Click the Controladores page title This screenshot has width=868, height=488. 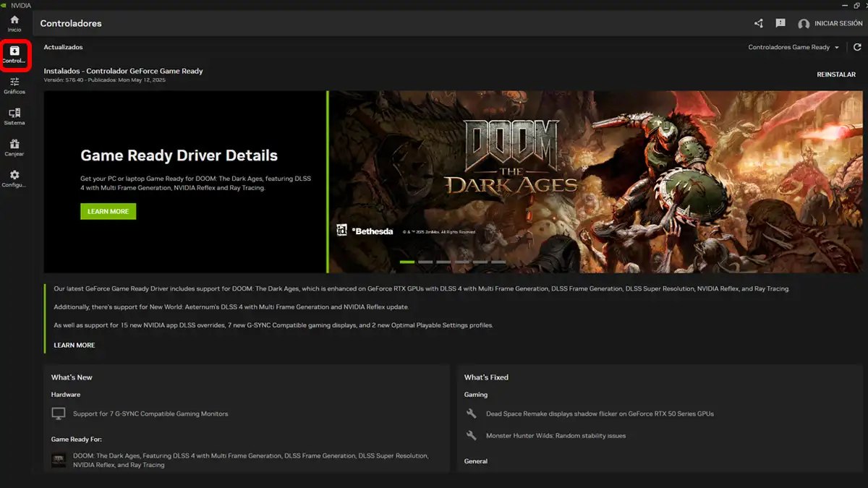(x=71, y=23)
